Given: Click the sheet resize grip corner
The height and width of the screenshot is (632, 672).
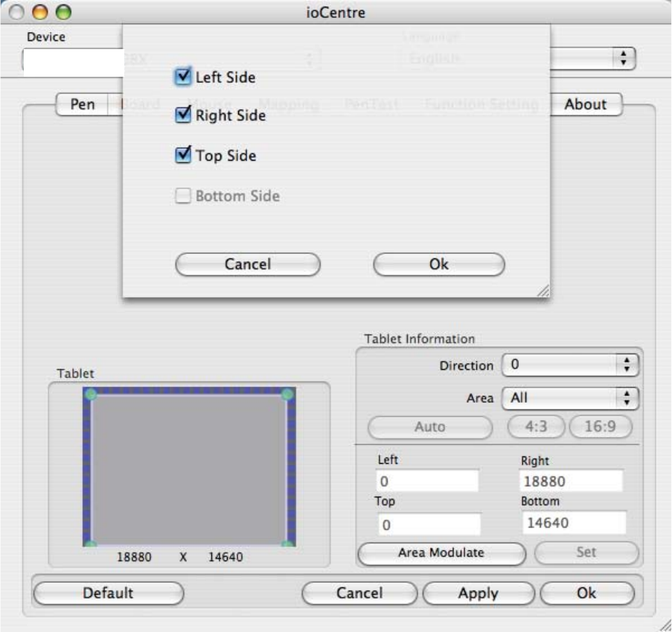Looking at the screenshot, I should point(543,291).
